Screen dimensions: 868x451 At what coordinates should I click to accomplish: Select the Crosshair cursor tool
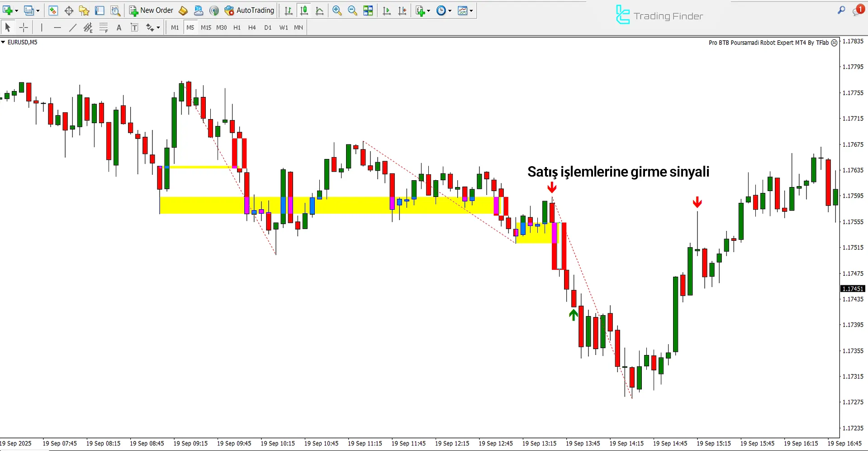tap(24, 28)
